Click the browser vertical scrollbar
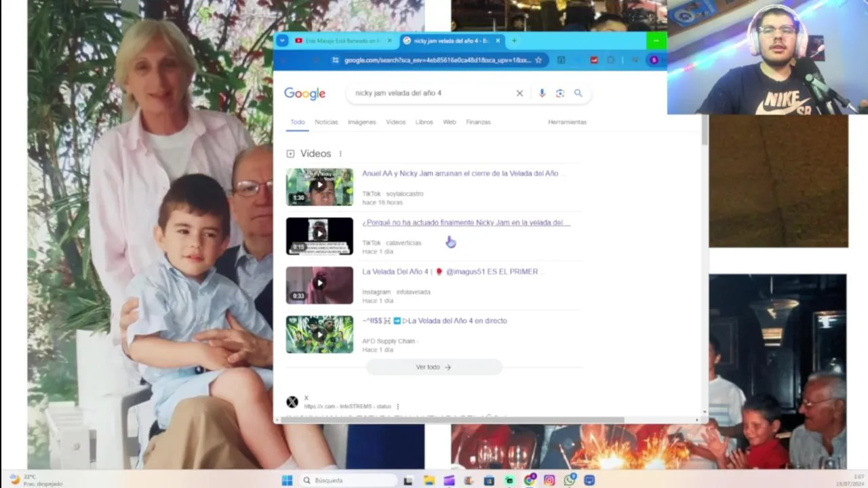This screenshot has height=488, width=868. click(x=705, y=130)
